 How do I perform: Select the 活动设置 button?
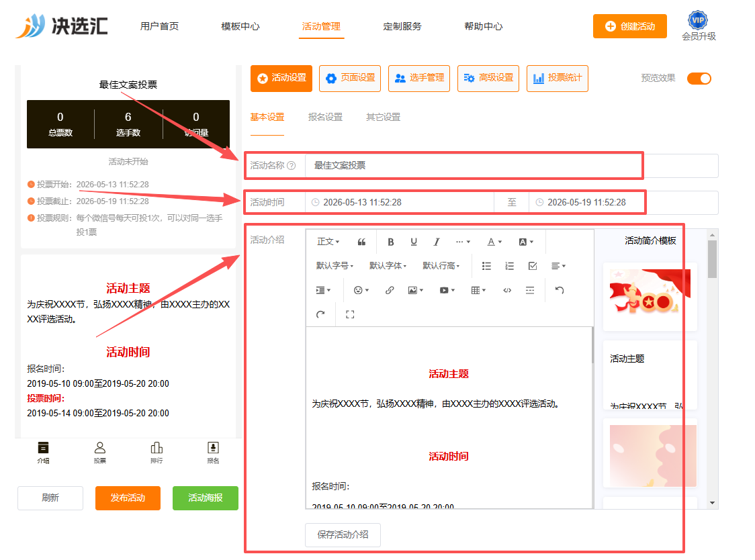click(281, 78)
